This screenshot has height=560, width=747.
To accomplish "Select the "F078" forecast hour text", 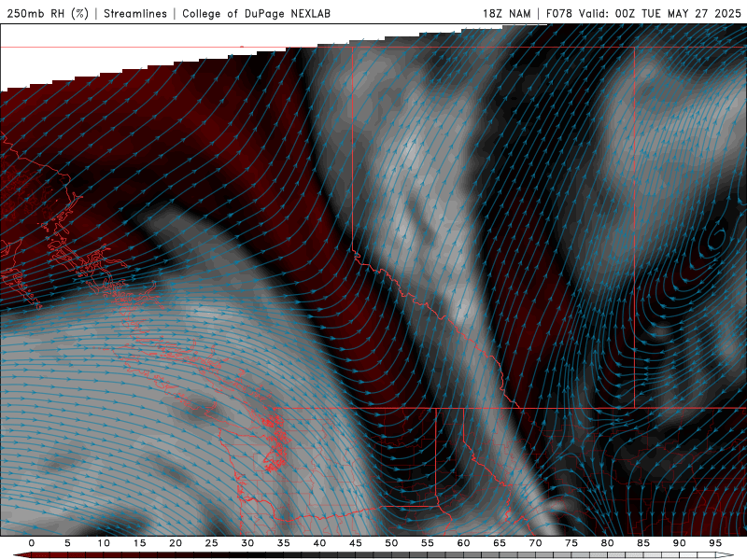I will pos(558,13).
